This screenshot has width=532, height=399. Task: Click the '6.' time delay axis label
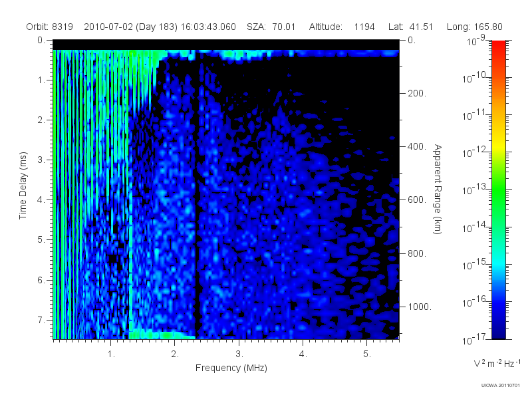click(x=41, y=280)
